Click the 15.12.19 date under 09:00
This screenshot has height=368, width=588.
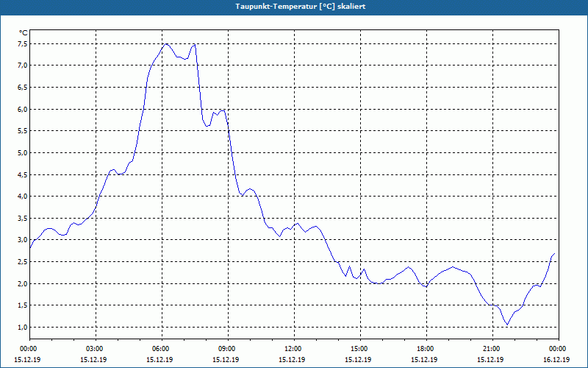(226, 359)
